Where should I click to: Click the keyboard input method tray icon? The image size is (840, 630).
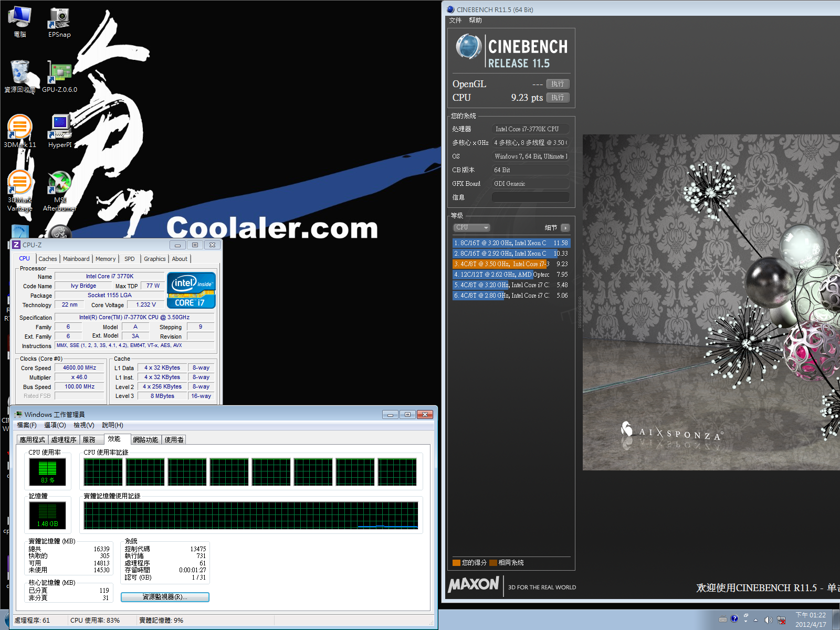[x=723, y=619]
